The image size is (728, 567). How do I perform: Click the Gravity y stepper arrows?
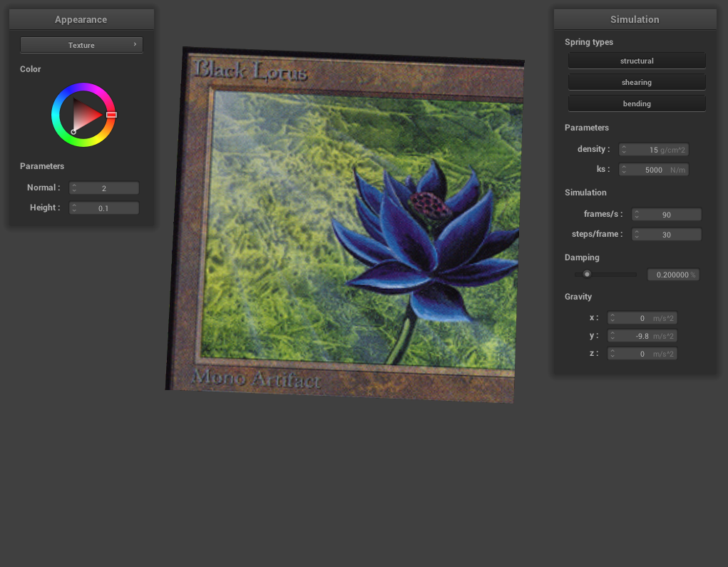pyautogui.click(x=613, y=336)
